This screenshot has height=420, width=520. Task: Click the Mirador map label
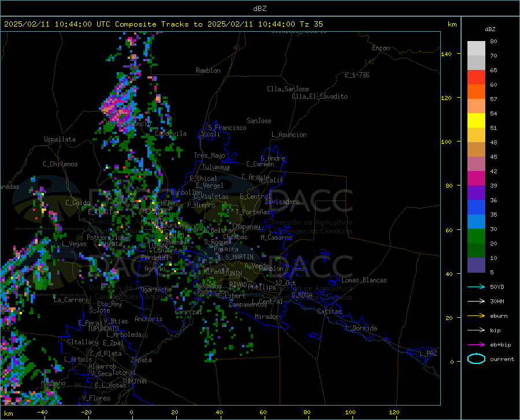tap(267, 317)
